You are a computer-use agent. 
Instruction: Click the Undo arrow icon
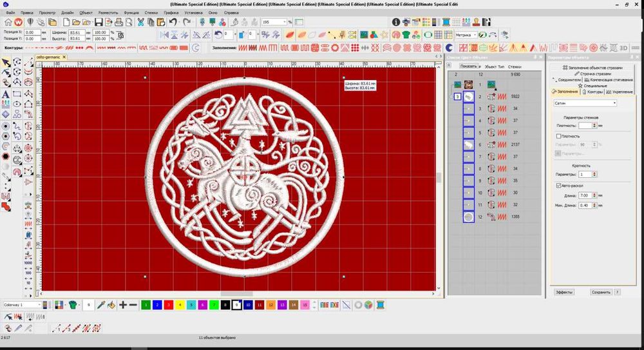tap(173, 22)
